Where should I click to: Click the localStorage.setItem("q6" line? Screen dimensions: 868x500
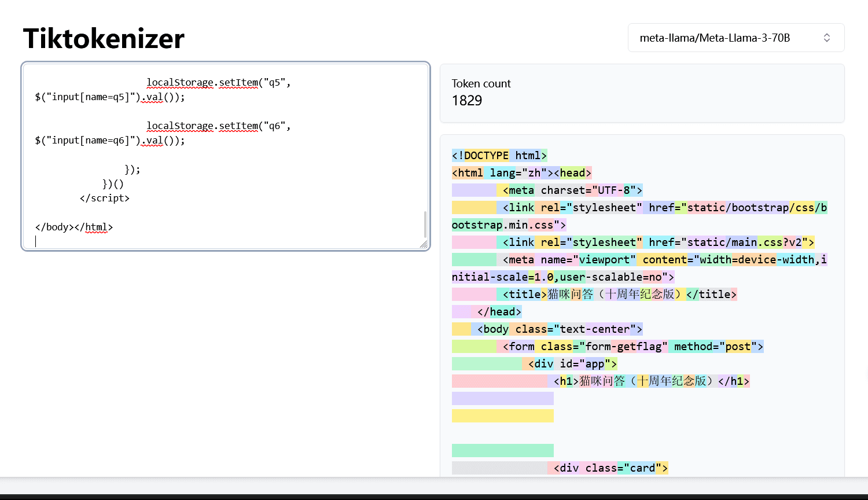point(219,126)
